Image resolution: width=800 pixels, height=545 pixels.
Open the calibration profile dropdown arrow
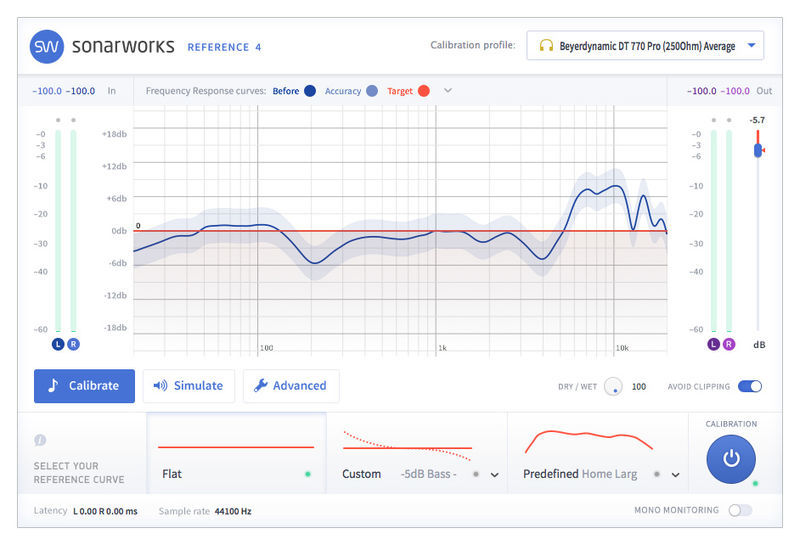click(x=751, y=45)
